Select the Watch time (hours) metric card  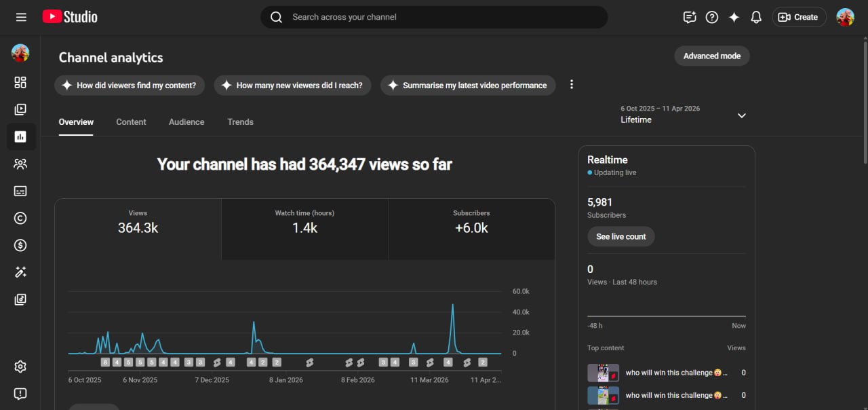(304, 229)
